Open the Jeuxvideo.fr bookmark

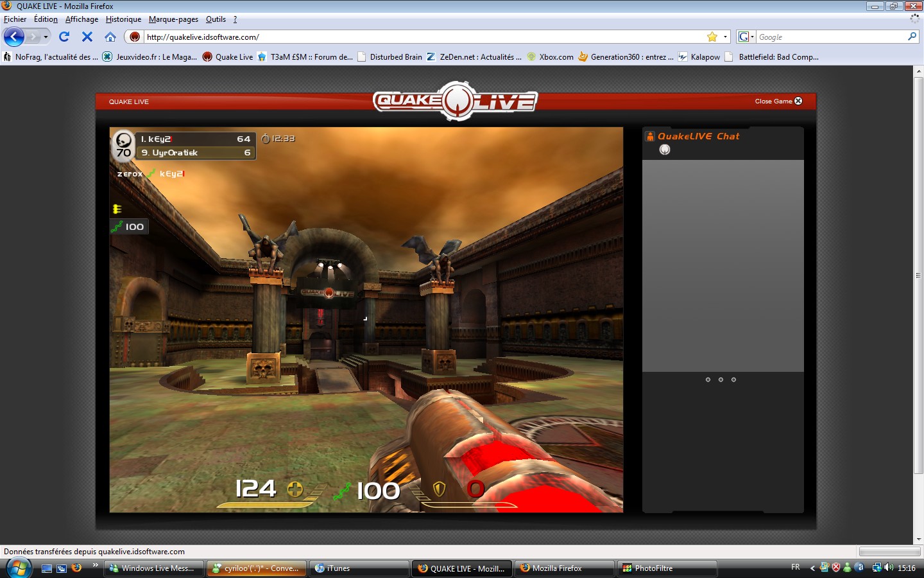[150, 57]
